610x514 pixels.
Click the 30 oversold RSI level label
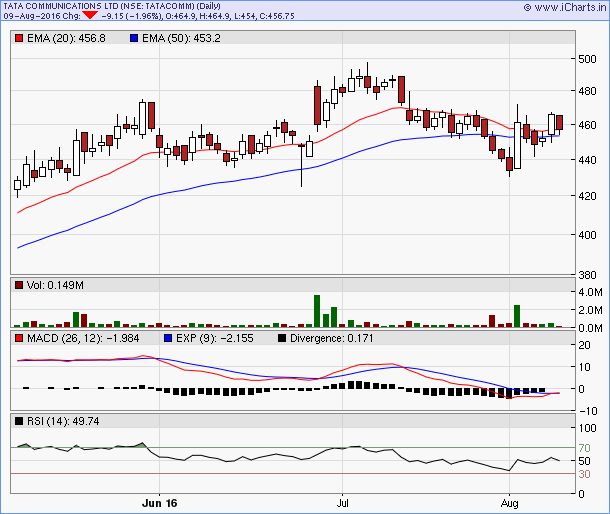[584, 474]
